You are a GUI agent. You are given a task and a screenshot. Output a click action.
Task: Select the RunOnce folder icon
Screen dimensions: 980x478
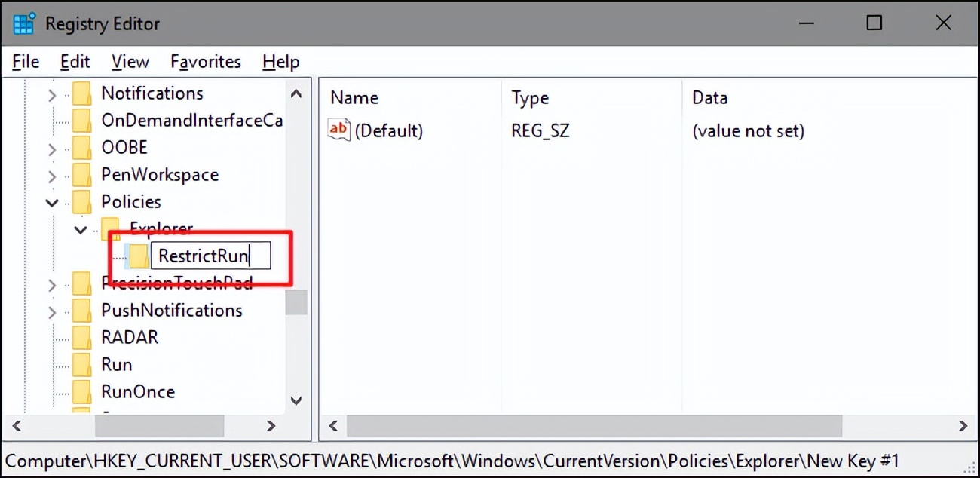(x=81, y=391)
